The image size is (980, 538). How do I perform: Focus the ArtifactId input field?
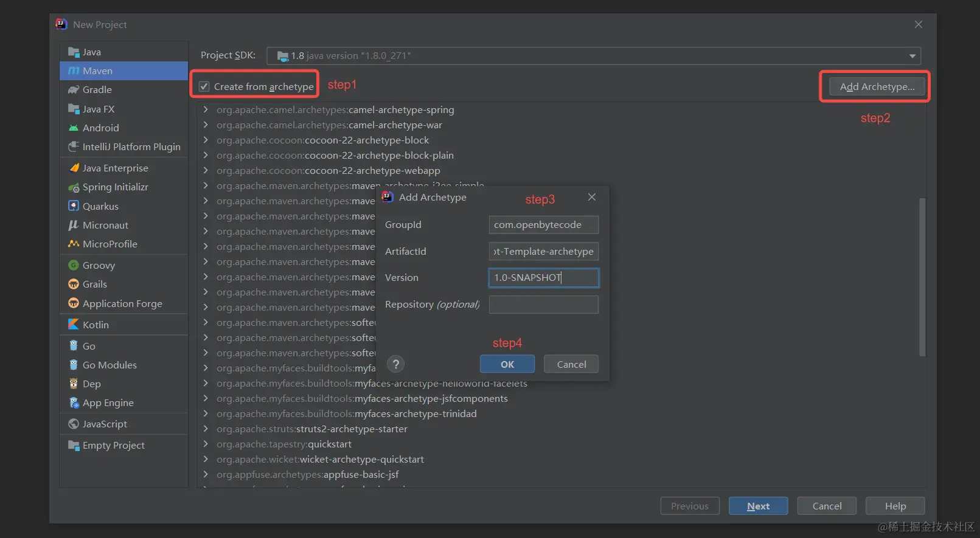pos(544,252)
